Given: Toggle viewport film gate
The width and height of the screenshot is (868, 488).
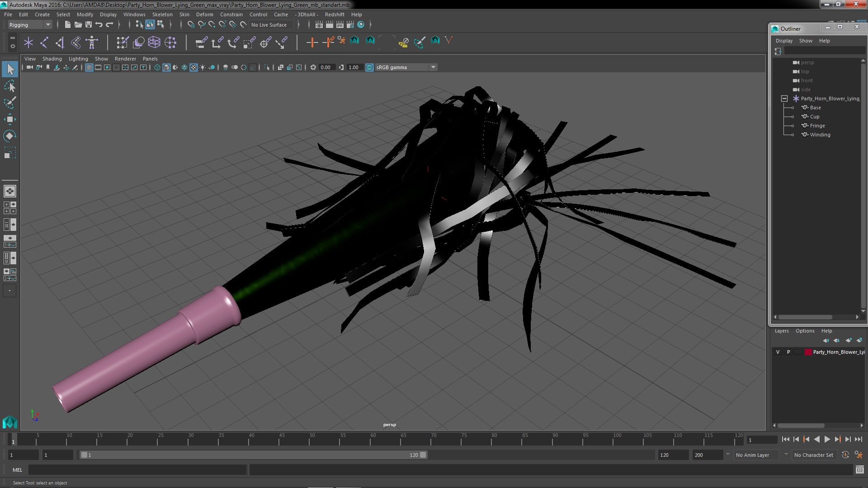Looking at the screenshot, I should (98, 67).
